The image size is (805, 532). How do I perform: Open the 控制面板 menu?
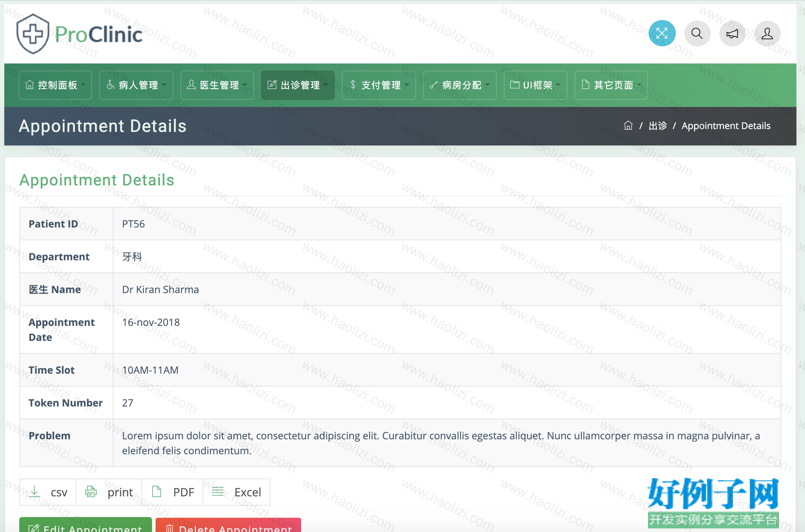55,85
